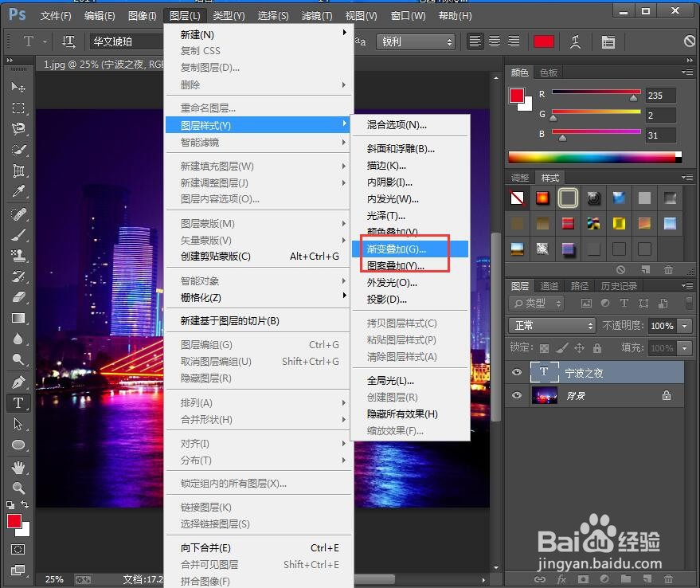Screen dimensions: 700x588
Task: Select the Gradient tool
Action: pos(18,318)
